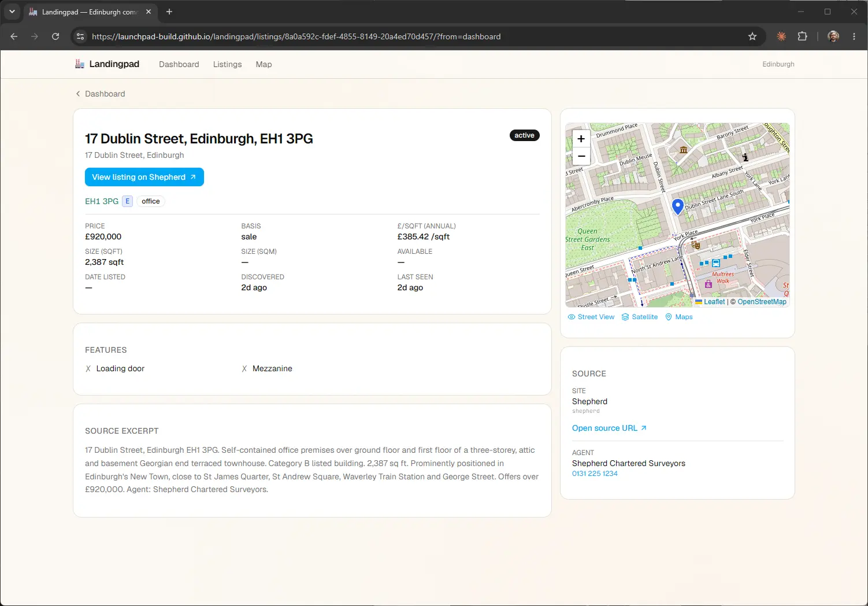This screenshot has height=606, width=868.
Task: Click the Mezzanine feature
Action: tap(267, 368)
